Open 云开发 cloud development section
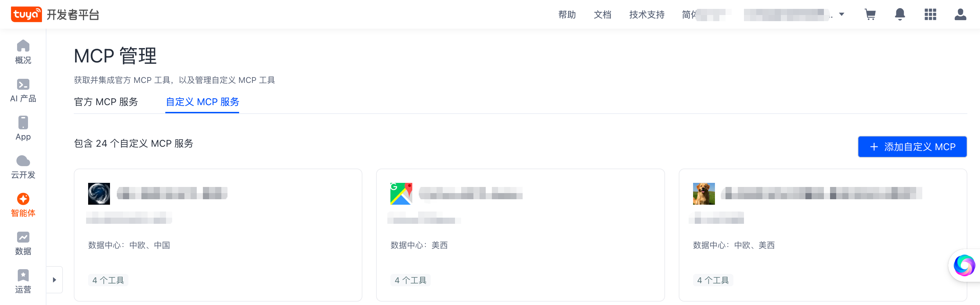 click(23, 167)
